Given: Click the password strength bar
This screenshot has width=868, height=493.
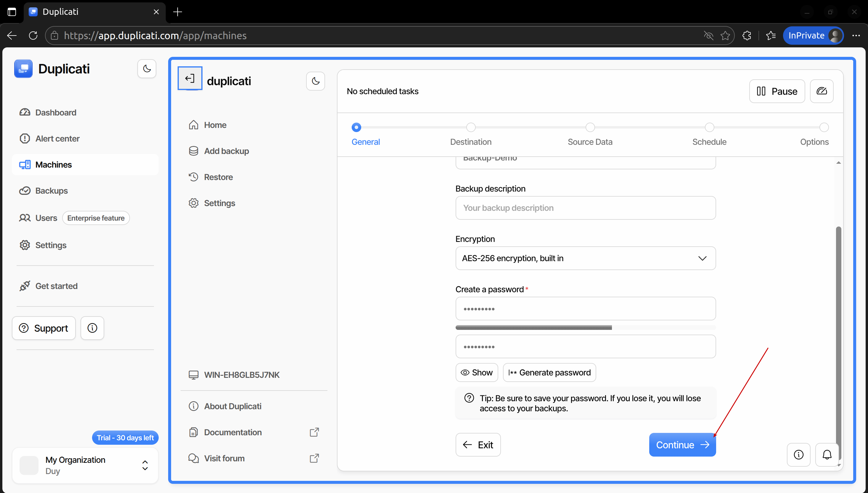Looking at the screenshot, I should [x=585, y=327].
